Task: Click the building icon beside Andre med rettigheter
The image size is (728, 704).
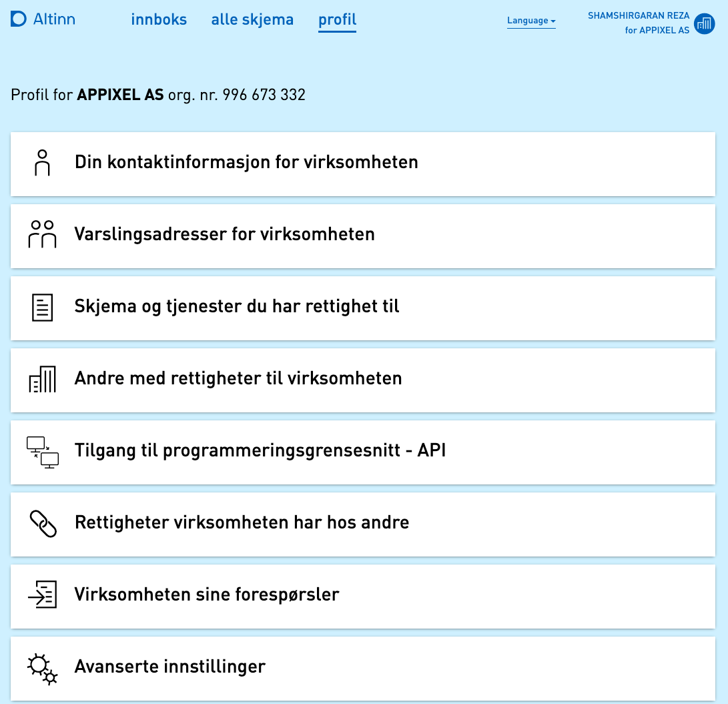Action: tap(43, 379)
